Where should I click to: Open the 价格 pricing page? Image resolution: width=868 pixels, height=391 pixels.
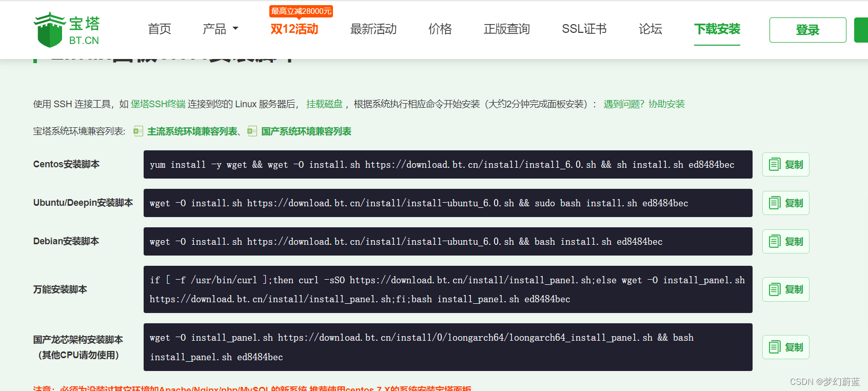(x=440, y=29)
